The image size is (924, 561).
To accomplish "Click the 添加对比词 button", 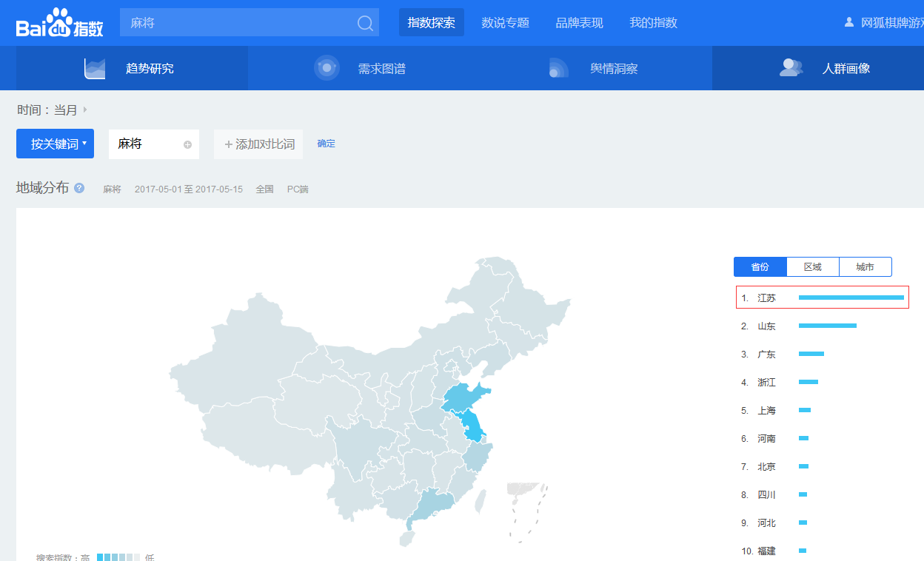I will pos(258,144).
